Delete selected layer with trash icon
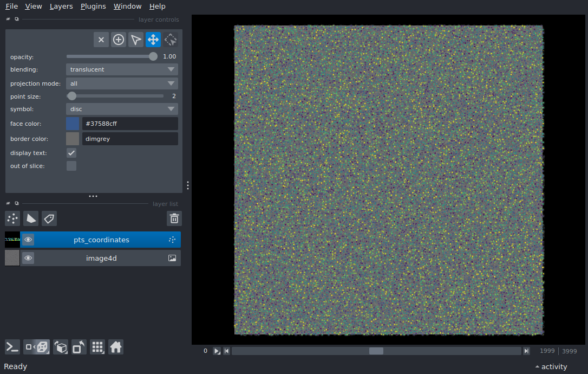Viewport: 588px width, 374px height. 174,218
